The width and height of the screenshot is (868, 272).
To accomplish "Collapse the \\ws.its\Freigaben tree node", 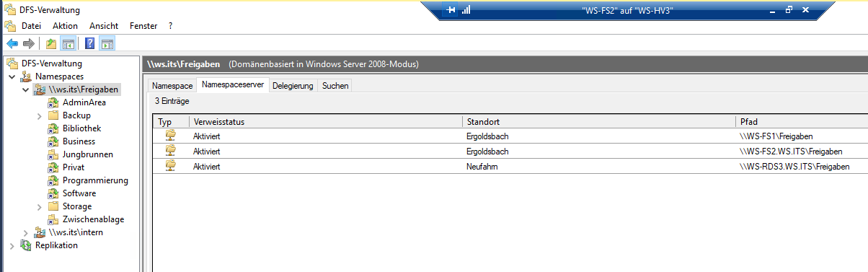I will pos(26,89).
